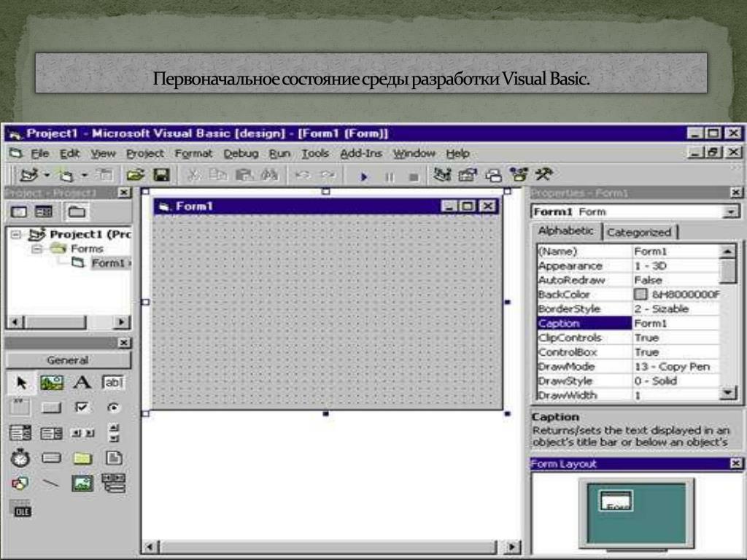
Task: Open the Form1 object dropdown in Properties
Action: [x=730, y=212]
